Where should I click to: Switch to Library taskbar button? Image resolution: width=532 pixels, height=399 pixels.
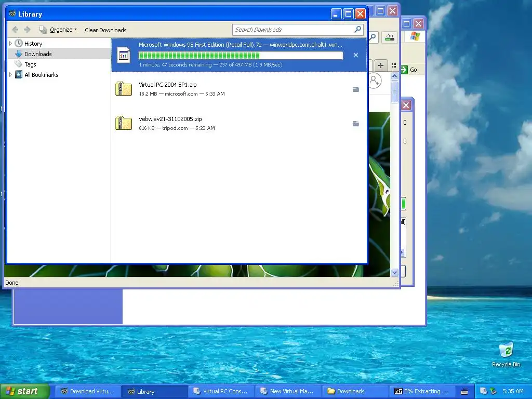154,391
